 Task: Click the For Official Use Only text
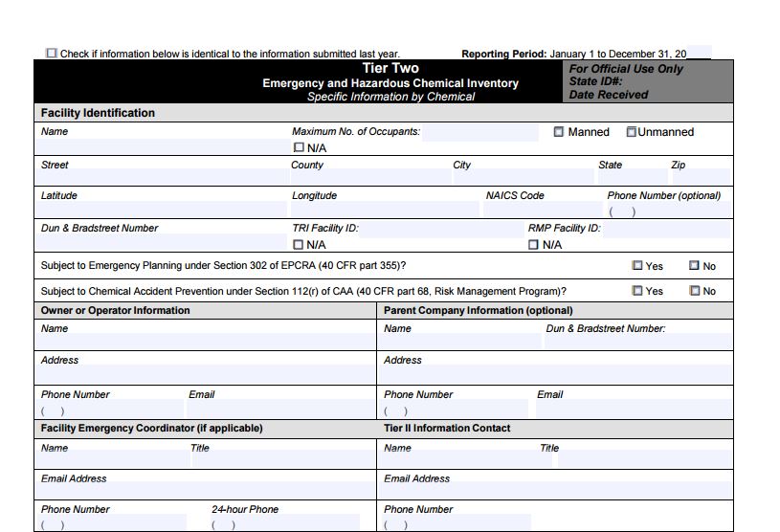click(x=626, y=69)
